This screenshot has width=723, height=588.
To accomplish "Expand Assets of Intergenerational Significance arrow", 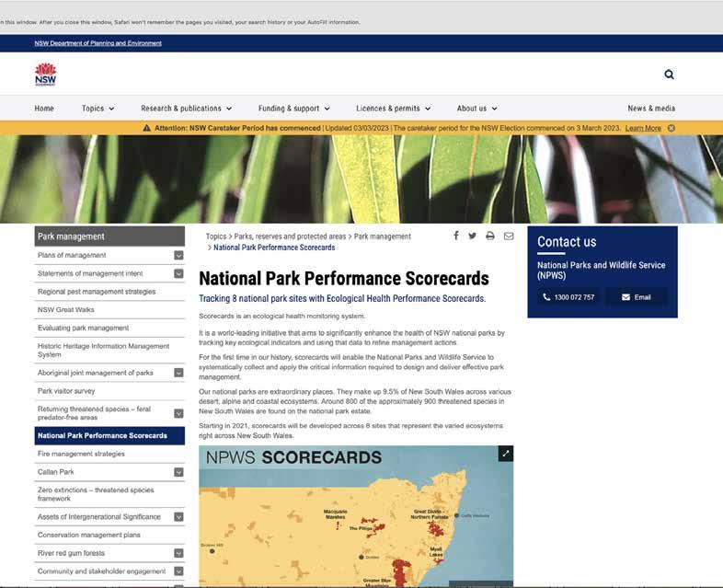I will pos(178,517).
